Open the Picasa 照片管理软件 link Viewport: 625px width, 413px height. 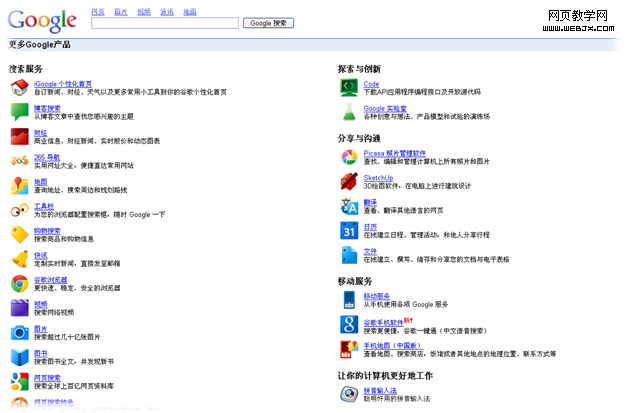point(394,153)
